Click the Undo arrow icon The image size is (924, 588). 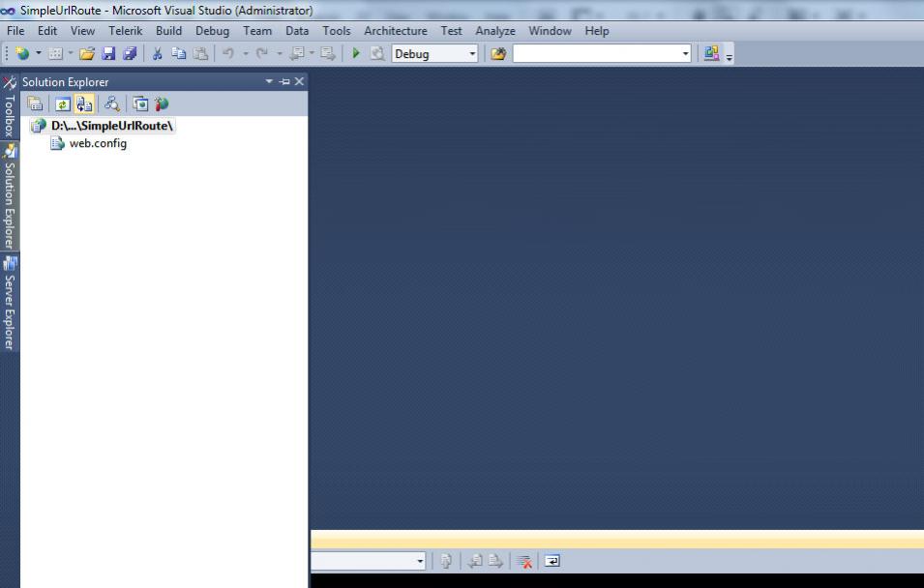pos(228,54)
